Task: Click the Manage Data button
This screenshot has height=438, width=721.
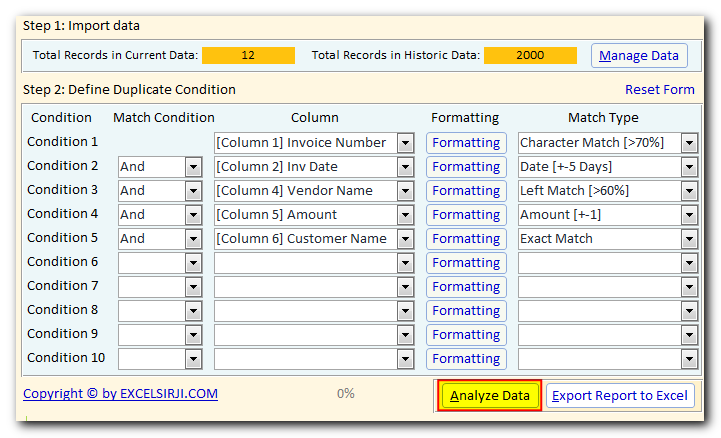Action: 639,56
